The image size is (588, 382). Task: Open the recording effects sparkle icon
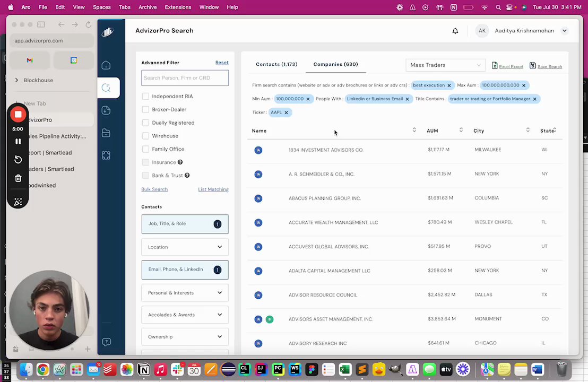[18, 202]
